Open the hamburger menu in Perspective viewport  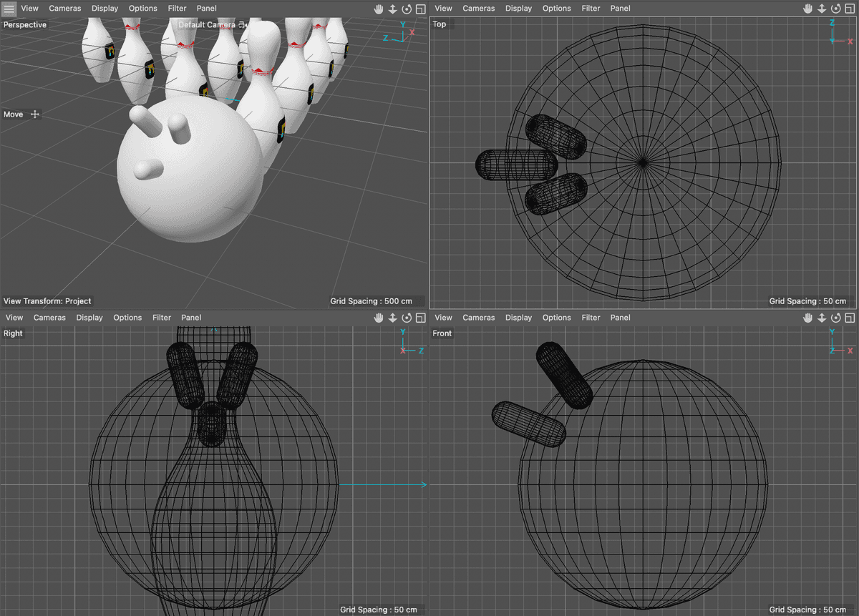point(9,9)
